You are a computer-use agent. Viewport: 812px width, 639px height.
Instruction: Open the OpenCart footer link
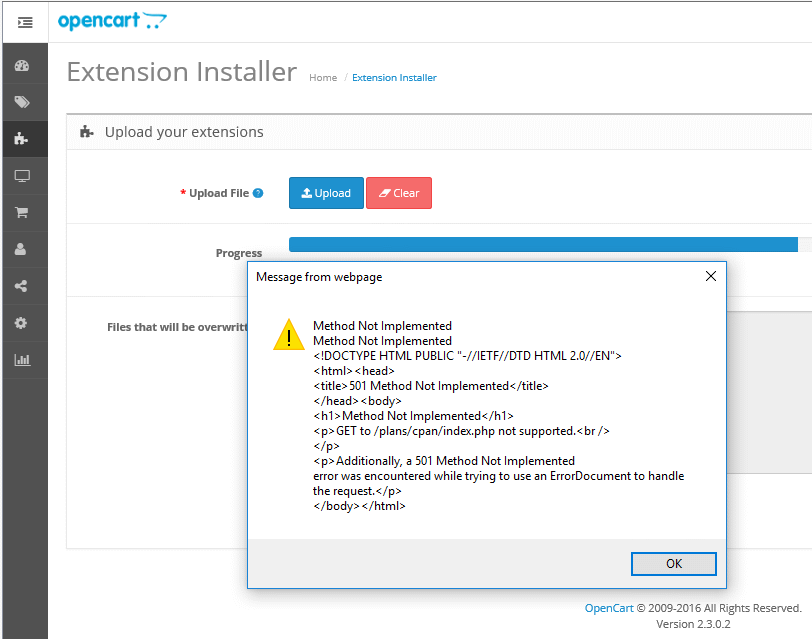tap(609, 608)
